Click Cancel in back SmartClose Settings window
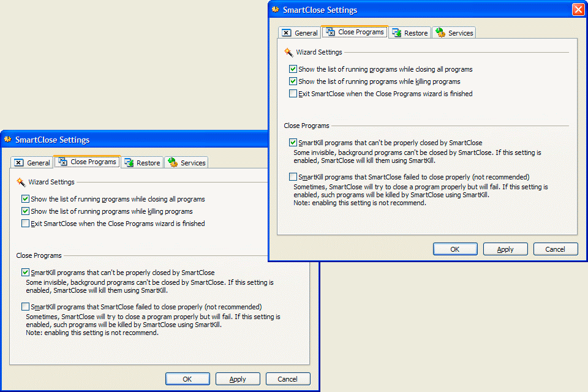Image resolution: width=588 pixels, height=392 pixels. click(x=288, y=379)
